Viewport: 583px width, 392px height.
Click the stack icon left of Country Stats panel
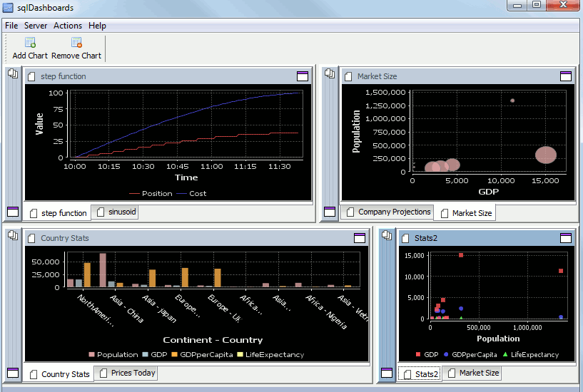point(13,235)
